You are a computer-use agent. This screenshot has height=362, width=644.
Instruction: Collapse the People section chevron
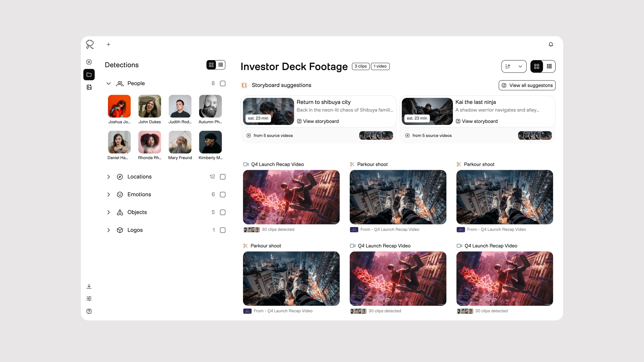tap(108, 84)
